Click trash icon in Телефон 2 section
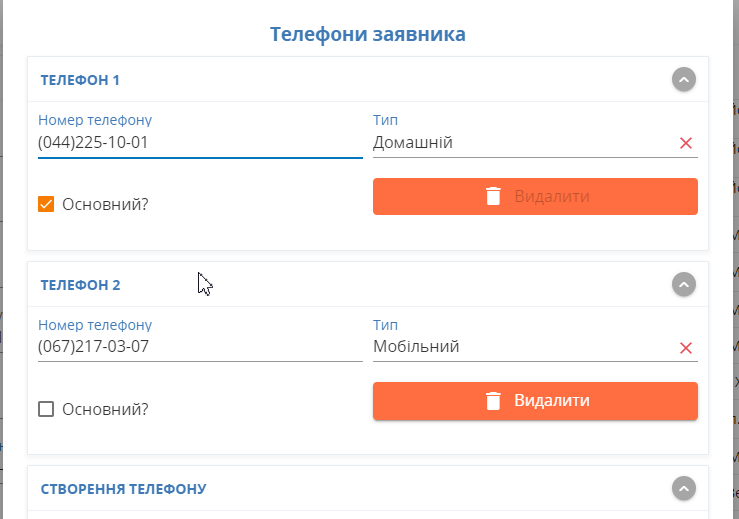Viewport: 739px width, 519px height. click(x=493, y=401)
